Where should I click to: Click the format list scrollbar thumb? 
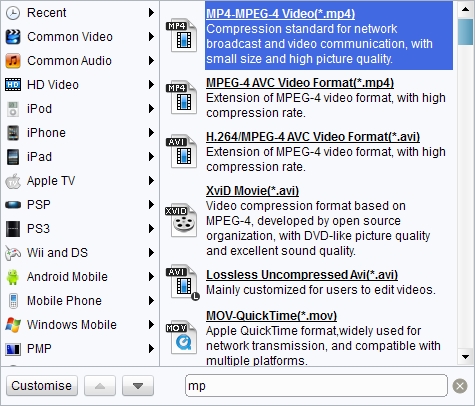point(465,32)
